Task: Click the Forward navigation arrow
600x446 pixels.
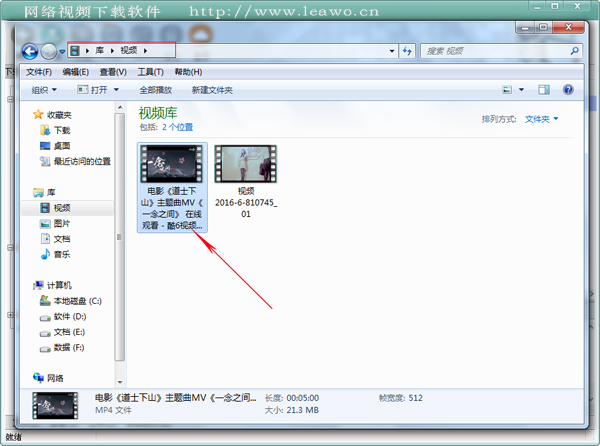Action: click(49, 52)
